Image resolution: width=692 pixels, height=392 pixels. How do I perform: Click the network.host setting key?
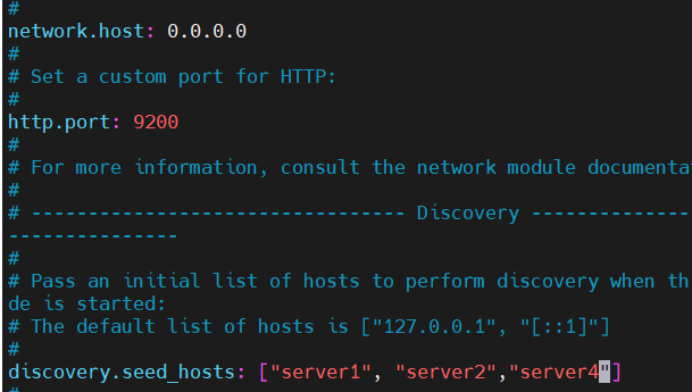[x=76, y=31]
